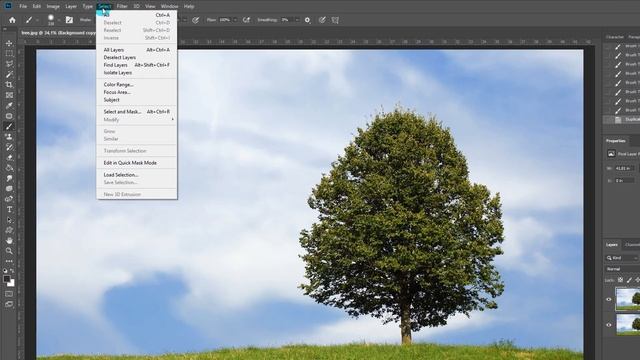This screenshot has width=640, height=360.
Task: Select the Paint Bucket tool
Action: point(9,168)
